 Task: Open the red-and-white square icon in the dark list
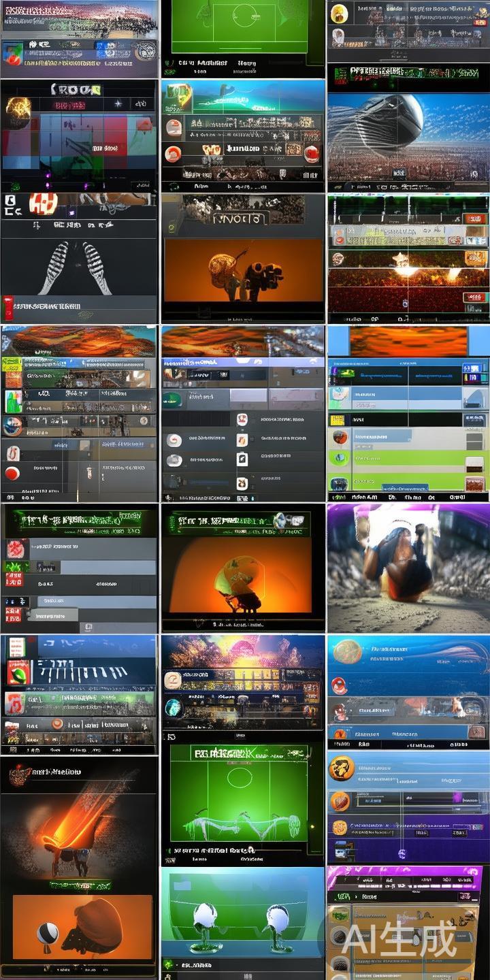tap(242, 419)
